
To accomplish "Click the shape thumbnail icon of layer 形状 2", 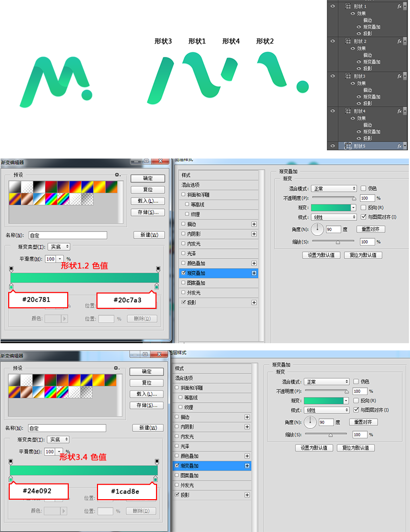I will coord(348,41).
